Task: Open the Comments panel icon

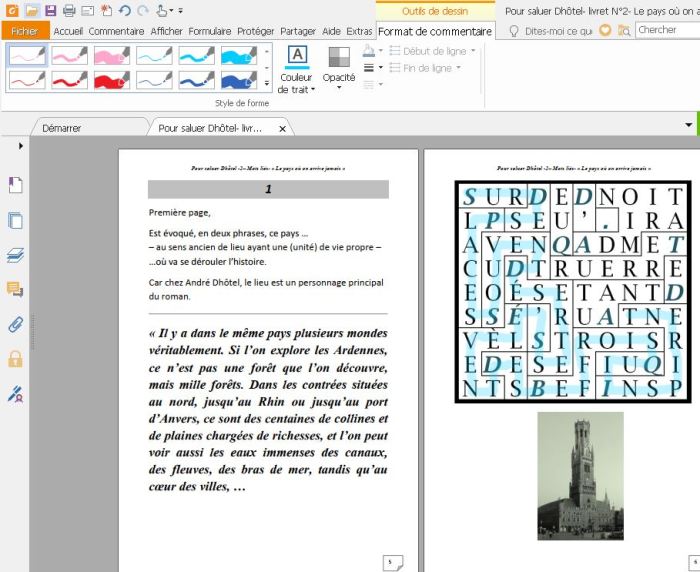Action: [x=15, y=289]
